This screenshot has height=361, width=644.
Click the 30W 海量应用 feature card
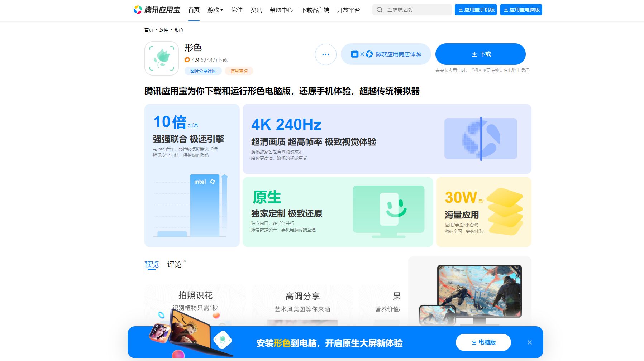tap(484, 212)
